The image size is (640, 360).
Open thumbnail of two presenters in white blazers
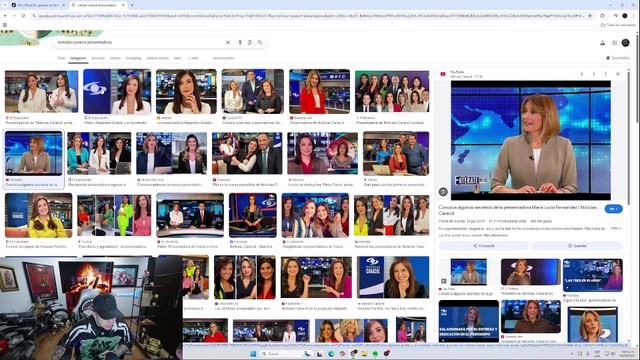click(x=41, y=92)
